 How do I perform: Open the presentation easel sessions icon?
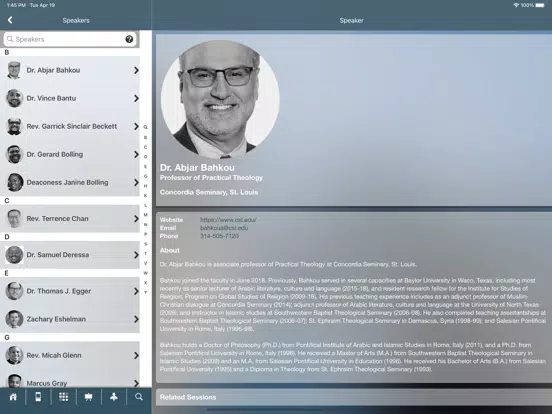pos(88,397)
